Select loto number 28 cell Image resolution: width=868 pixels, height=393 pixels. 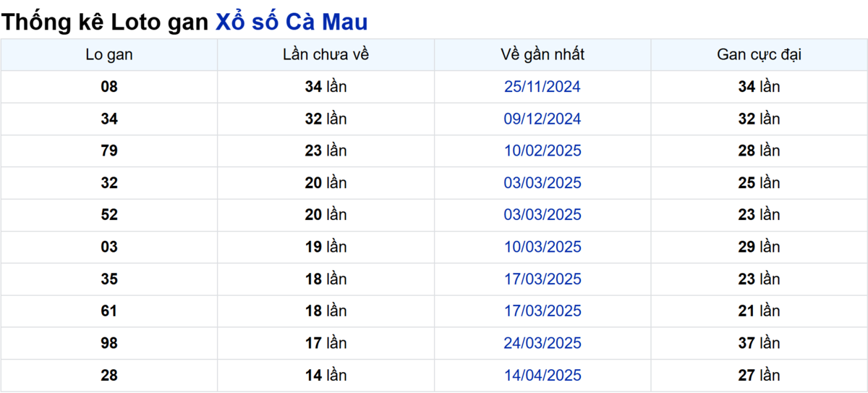pos(109,376)
